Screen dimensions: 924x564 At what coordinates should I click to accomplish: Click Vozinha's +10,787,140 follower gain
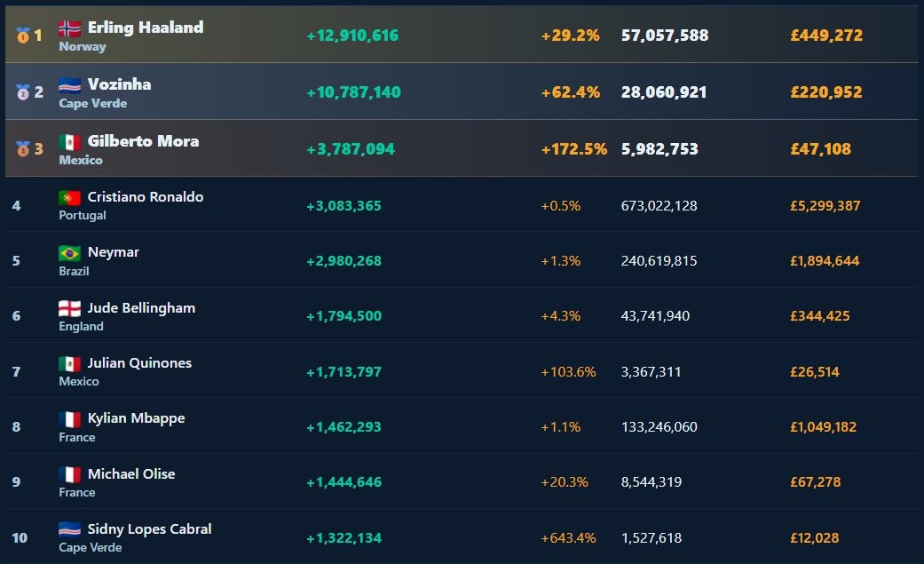(x=353, y=92)
